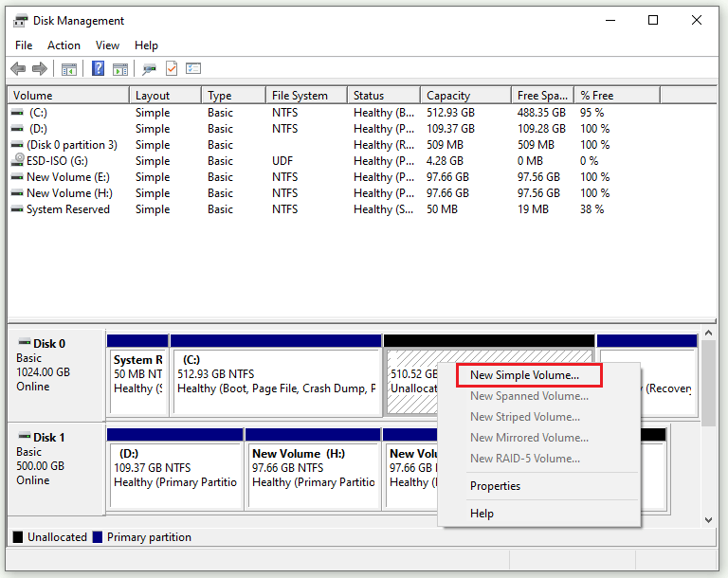Sort by the Layout column header

[x=165, y=95]
